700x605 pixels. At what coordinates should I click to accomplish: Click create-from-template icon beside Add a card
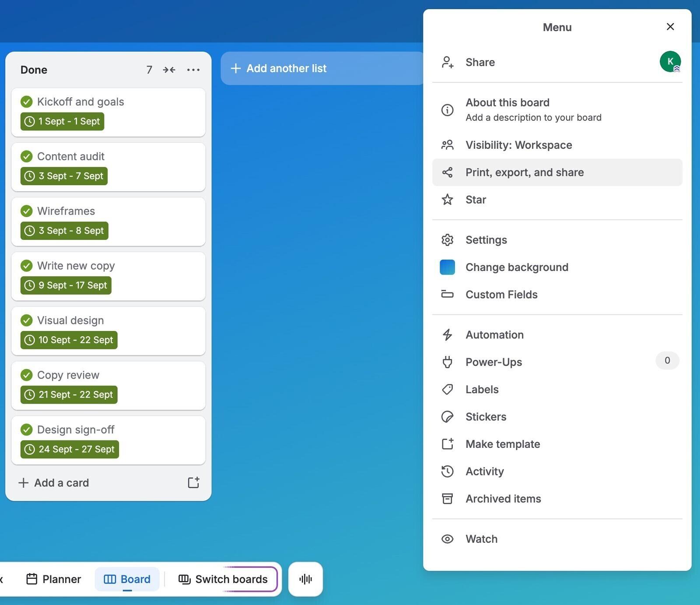(193, 482)
